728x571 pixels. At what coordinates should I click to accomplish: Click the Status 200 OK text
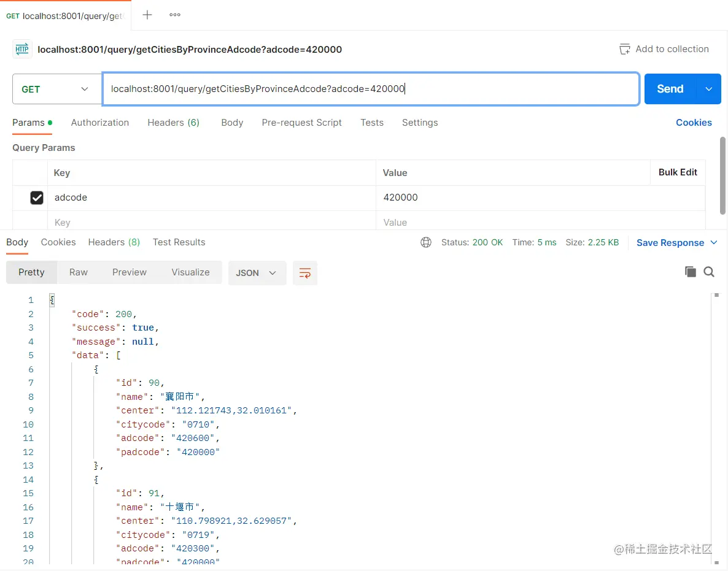[471, 242]
